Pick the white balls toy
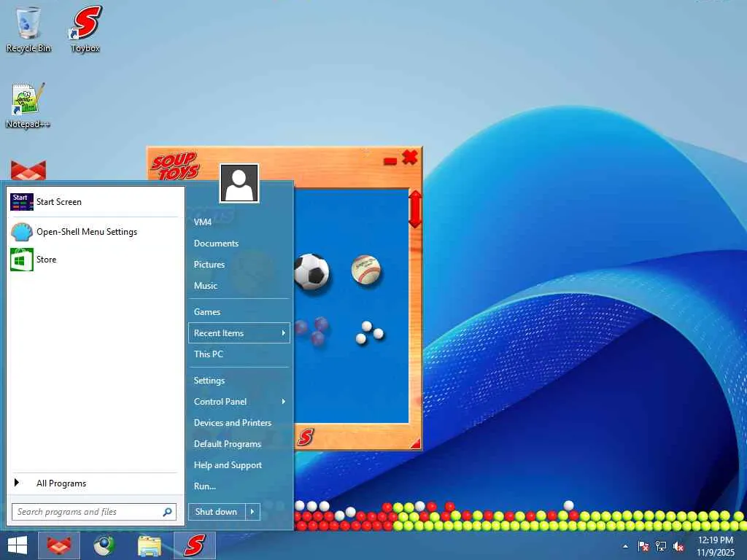Image resolution: width=747 pixels, height=560 pixels. pos(369,332)
